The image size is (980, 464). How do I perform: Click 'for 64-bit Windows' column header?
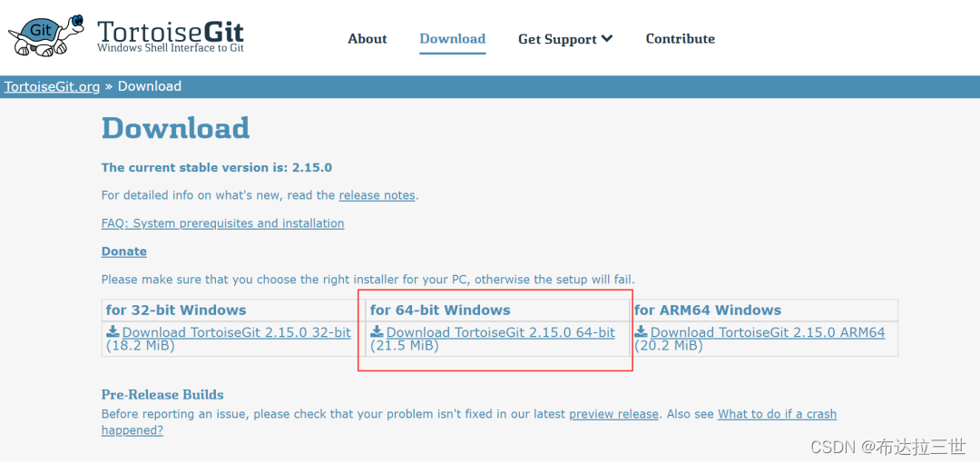440,311
